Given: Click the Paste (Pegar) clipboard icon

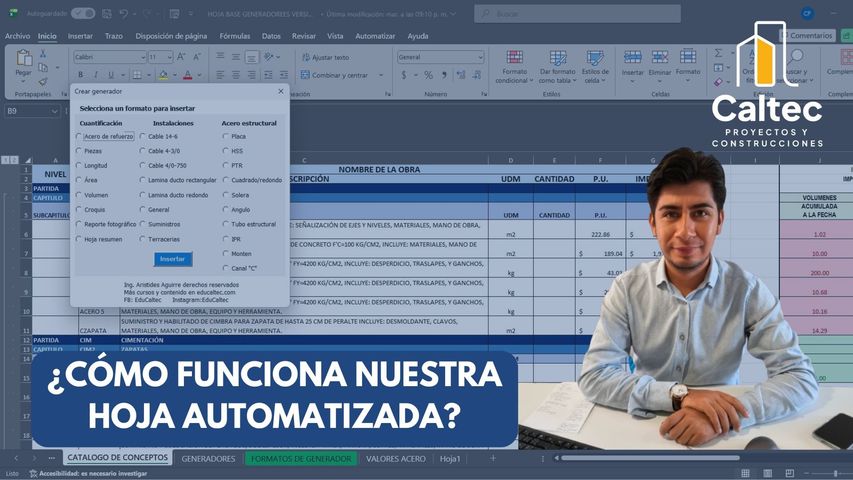Looking at the screenshot, I should (23, 58).
